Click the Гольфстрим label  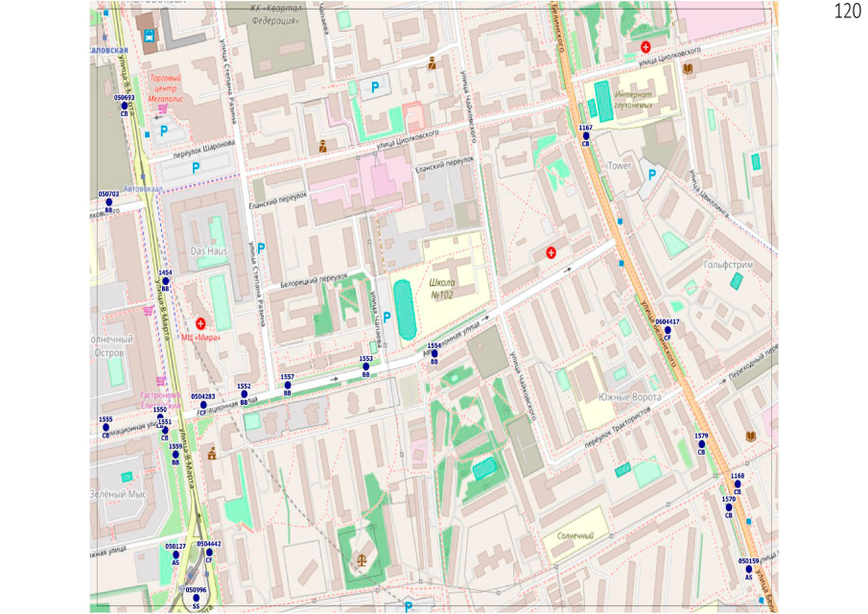pyautogui.click(x=728, y=264)
